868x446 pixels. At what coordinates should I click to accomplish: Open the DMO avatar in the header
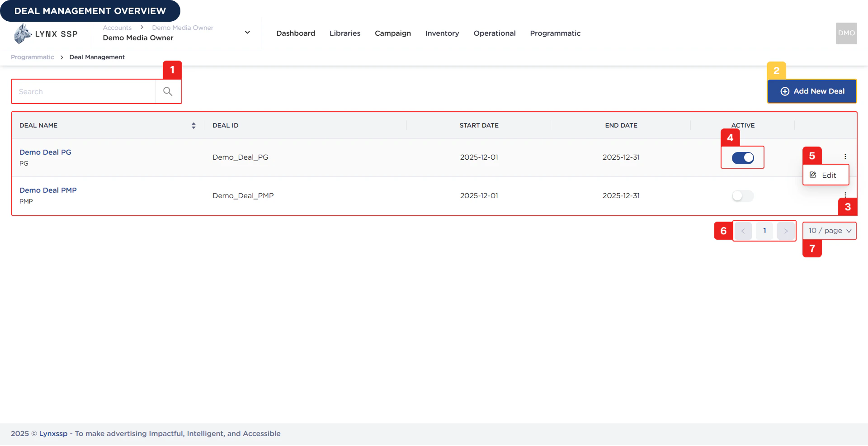(x=846, y=33)
